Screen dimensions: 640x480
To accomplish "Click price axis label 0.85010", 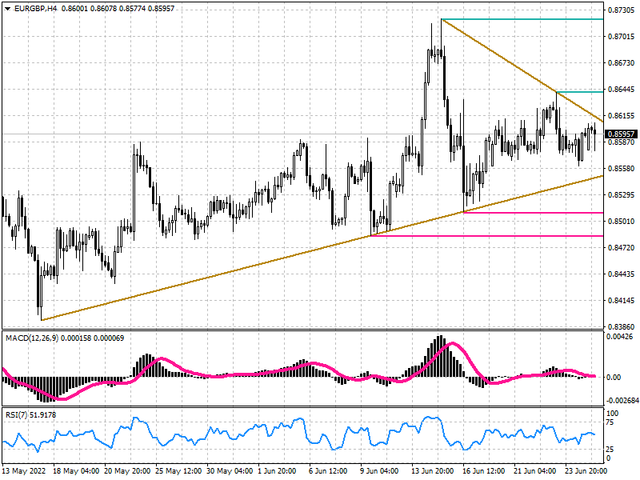I will pos(621,221).
